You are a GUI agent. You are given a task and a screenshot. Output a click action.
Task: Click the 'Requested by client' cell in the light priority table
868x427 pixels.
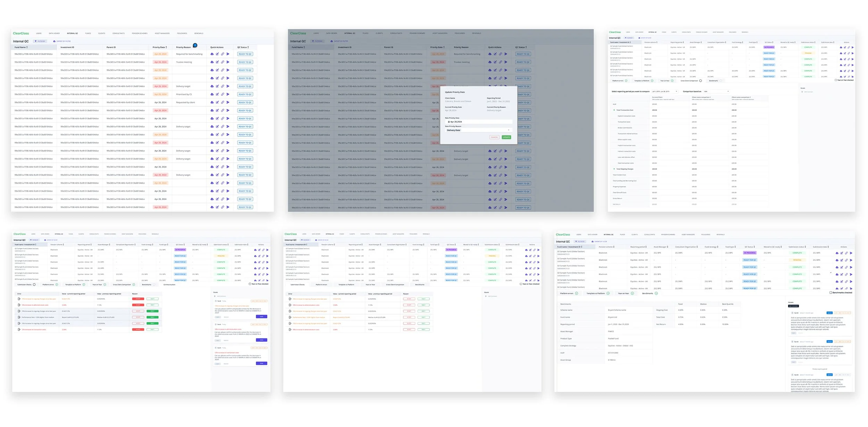click(185, 102)
